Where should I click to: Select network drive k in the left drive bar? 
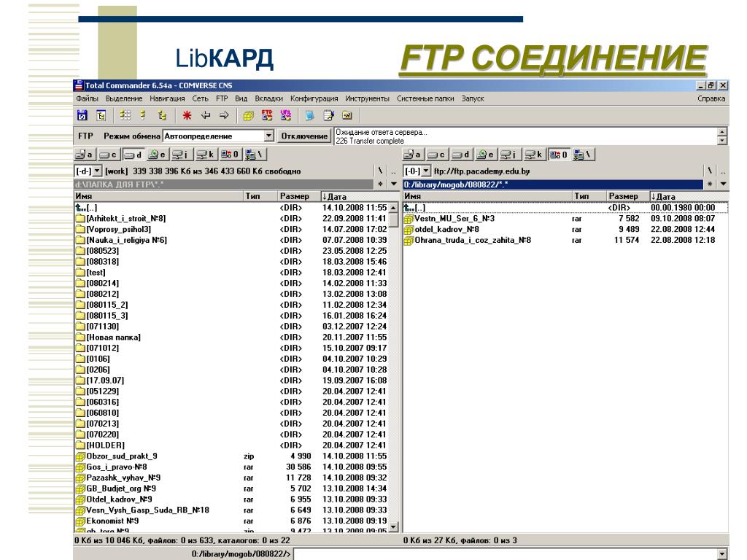point(205,155)
